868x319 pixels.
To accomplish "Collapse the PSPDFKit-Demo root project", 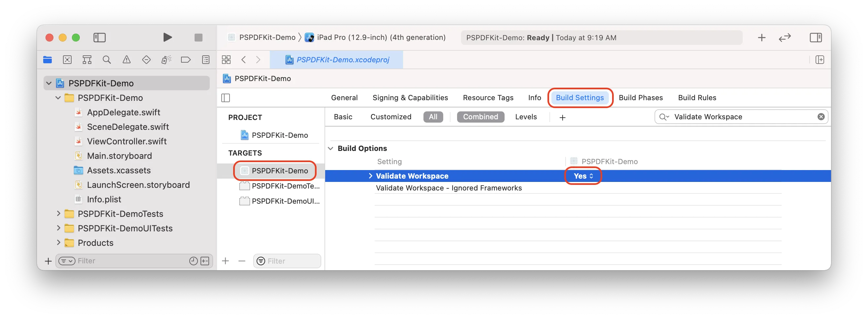I will (x=49, y=83).
